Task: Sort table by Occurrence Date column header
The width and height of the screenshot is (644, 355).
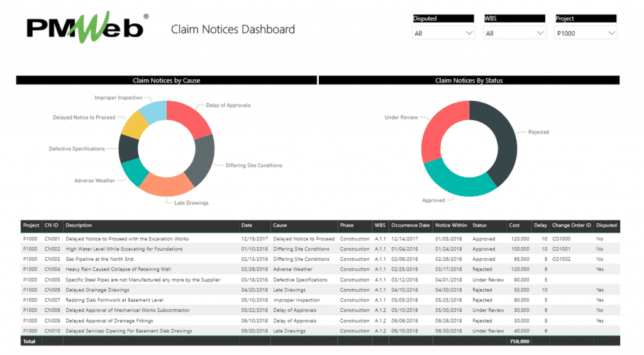Action: point(410,225)
